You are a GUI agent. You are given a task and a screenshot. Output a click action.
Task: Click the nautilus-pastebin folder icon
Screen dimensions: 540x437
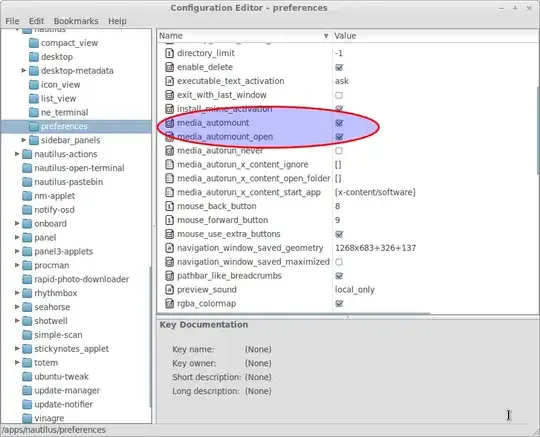pyautogui.click(x=27, y=182)
